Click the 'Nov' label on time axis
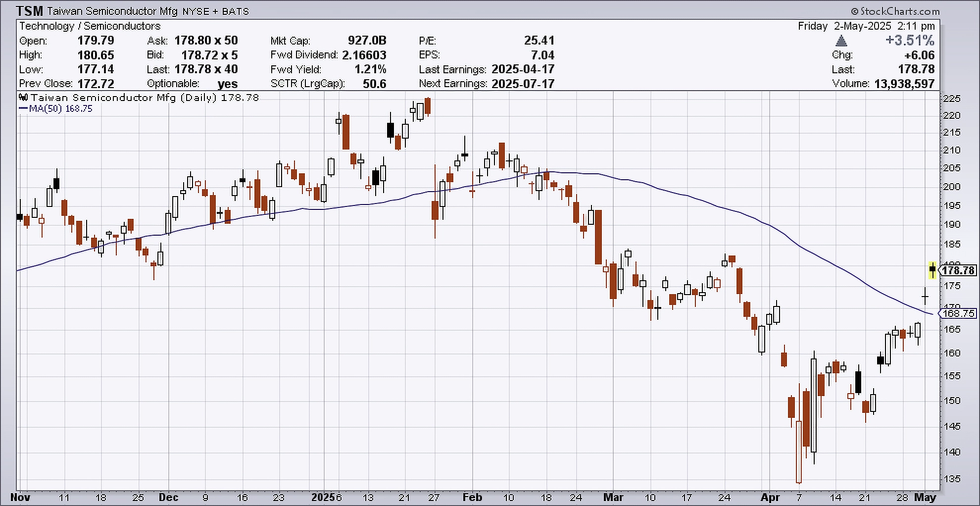The image size is (980, 506). coord(20,497)
